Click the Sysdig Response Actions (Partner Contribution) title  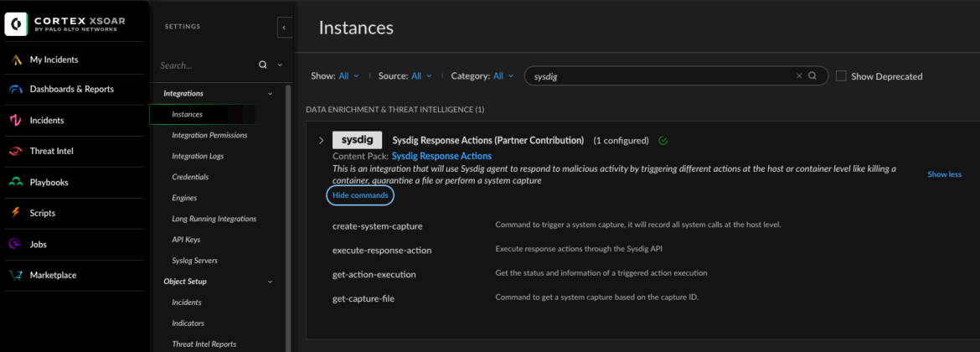pyautogui.click(x=488, y=140)
